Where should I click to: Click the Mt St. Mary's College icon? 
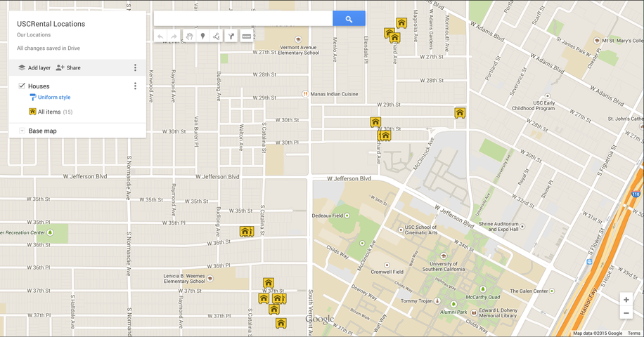(598, 40)
